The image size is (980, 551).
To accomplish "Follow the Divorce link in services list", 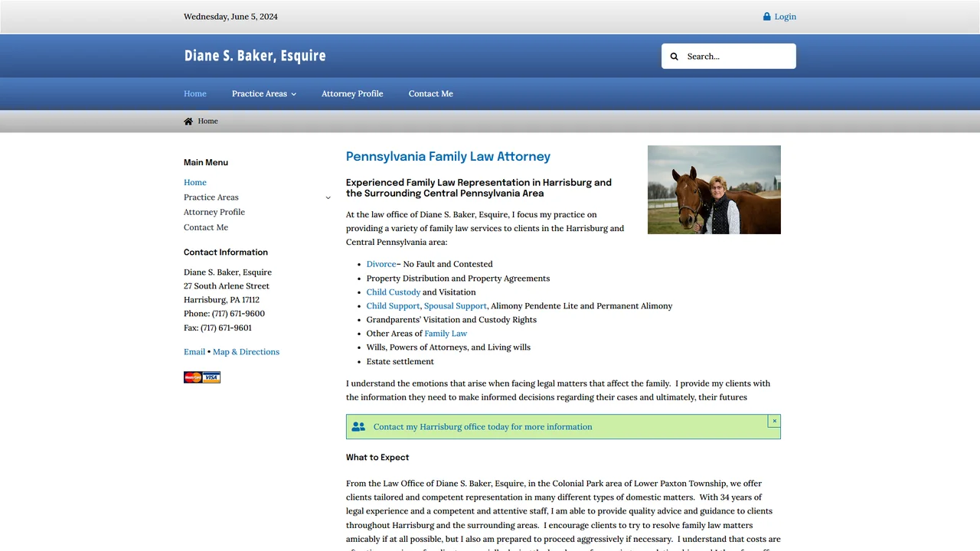I will 381,264.
